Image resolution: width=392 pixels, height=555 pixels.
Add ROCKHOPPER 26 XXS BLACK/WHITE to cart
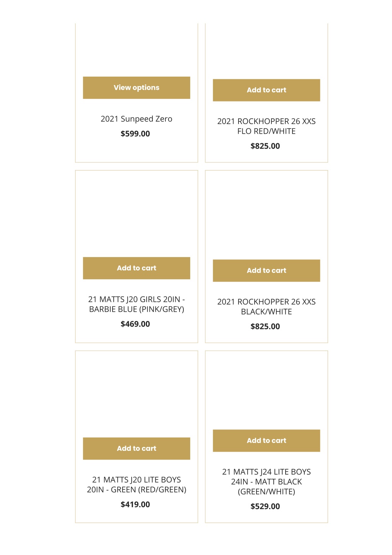pyautogui.click(x=266, y=271)
